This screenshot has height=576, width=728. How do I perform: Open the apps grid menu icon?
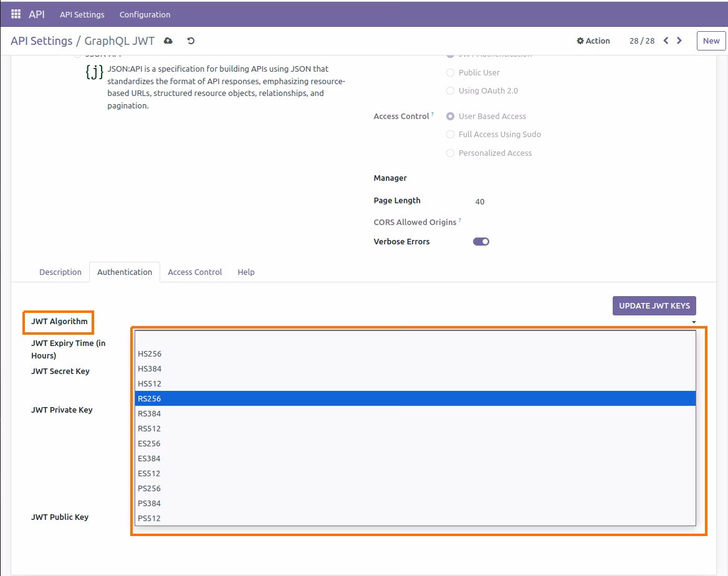[16, 14]
